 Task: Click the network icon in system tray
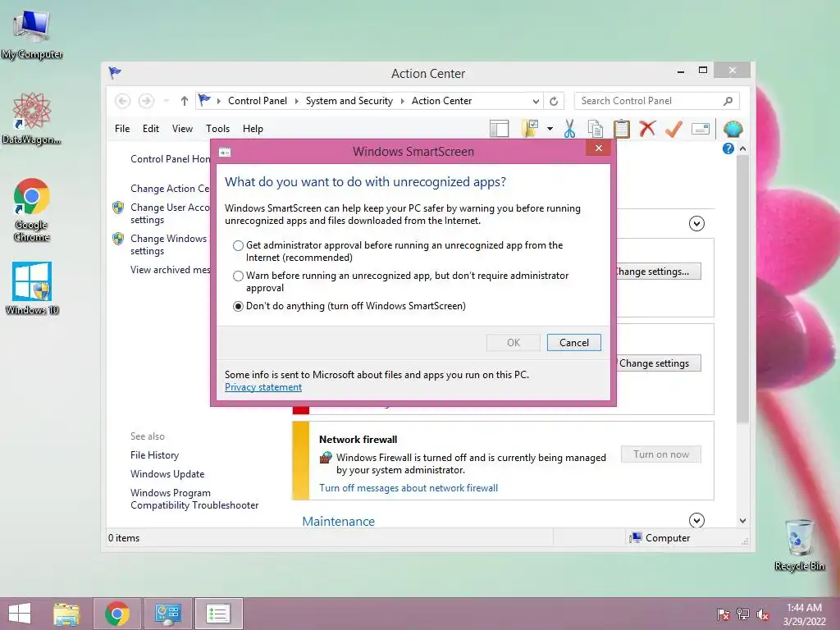(x=743, y=614)
